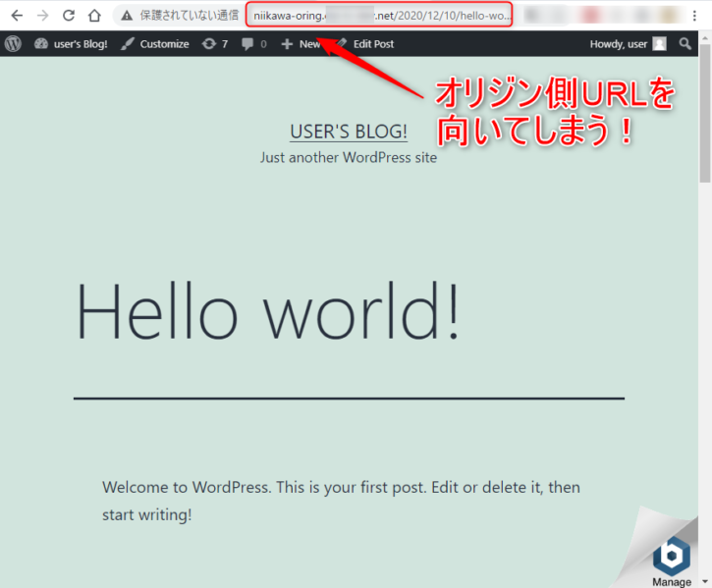Open the admin bar search magnifier

685,44
